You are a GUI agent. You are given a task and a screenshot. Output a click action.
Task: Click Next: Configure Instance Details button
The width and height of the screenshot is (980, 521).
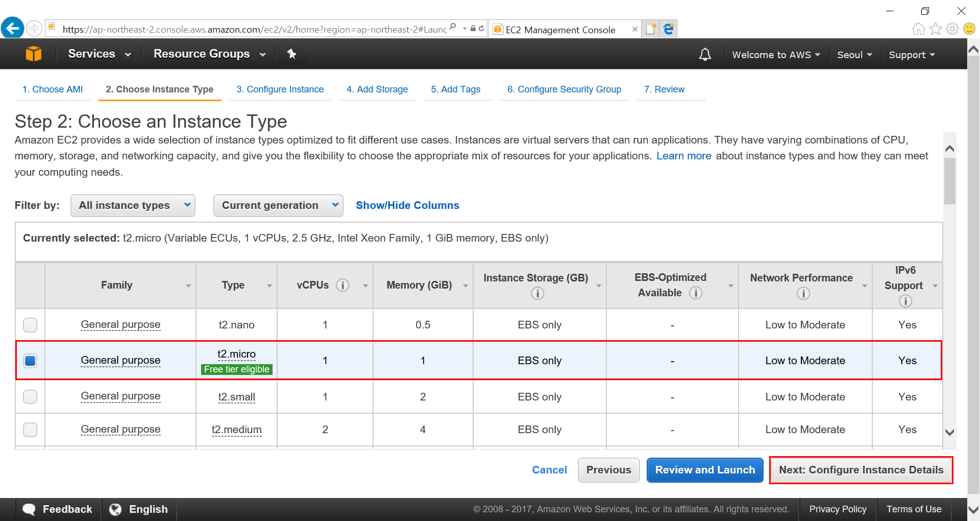[861, 470]
